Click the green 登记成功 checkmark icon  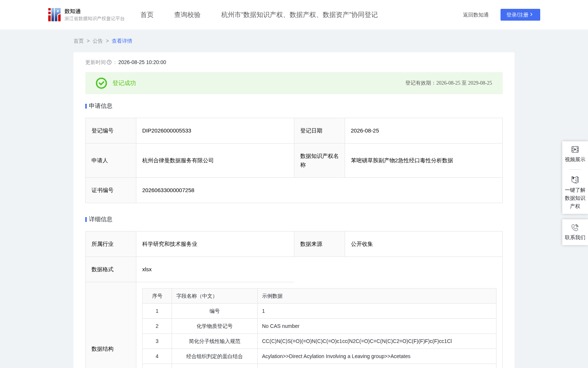click(x=101, y=83)
